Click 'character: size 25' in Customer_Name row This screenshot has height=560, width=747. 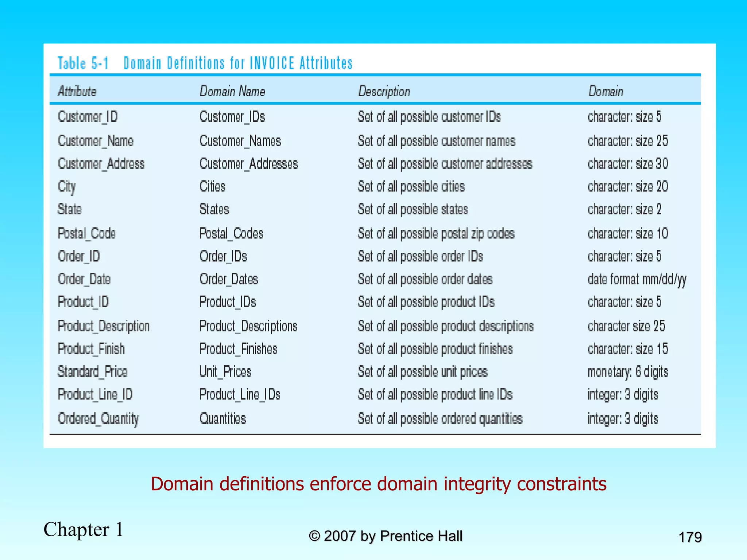click(628, 141)
